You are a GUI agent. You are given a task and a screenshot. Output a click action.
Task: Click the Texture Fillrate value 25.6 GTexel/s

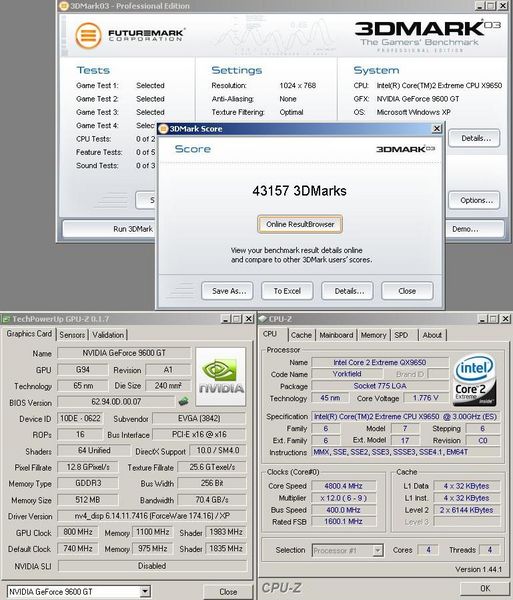coord(212,467)
